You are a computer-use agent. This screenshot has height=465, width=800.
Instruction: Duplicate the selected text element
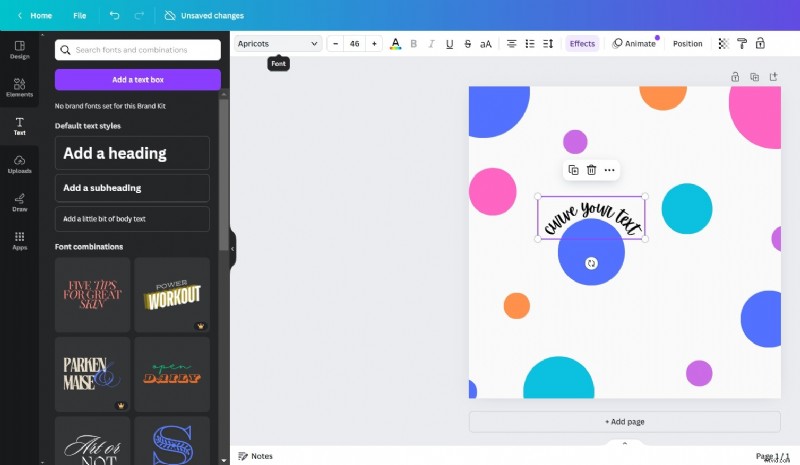tap(573, 170)
